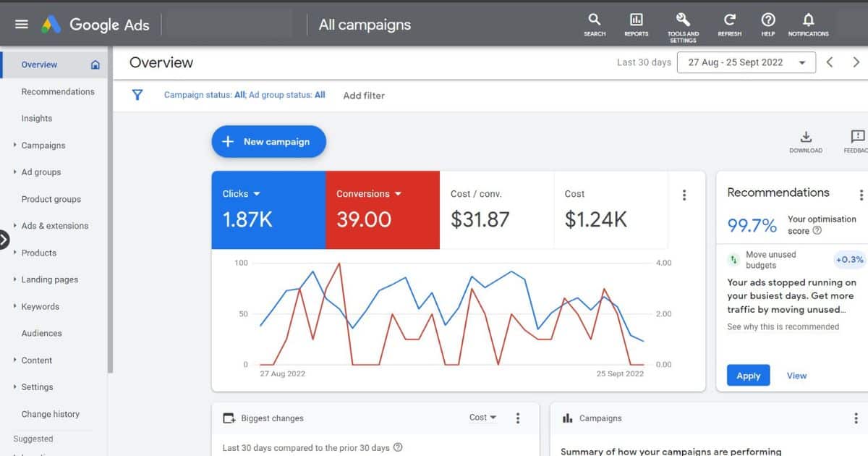This screenshot has height=456, width=868.
Task: Apply the Move unused budgets recommendation
Action: [748, 375]
